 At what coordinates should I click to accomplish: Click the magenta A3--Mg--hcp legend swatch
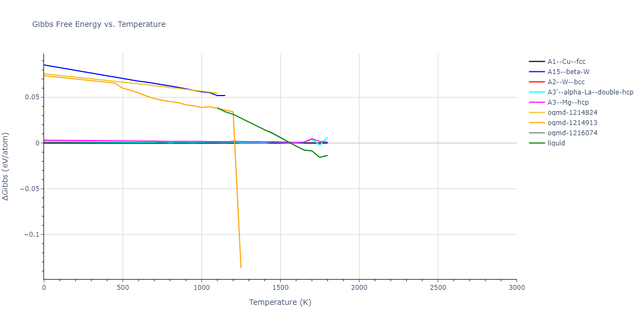pos(536,103)
